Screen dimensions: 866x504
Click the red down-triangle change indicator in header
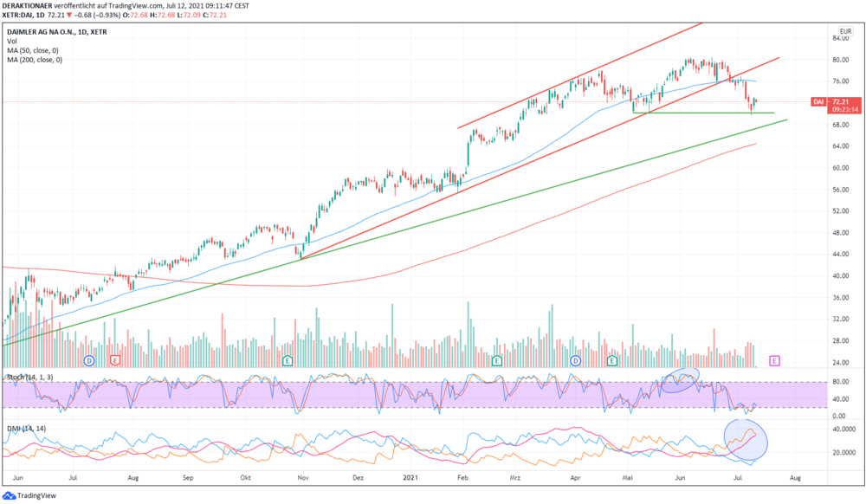point(69,15)
